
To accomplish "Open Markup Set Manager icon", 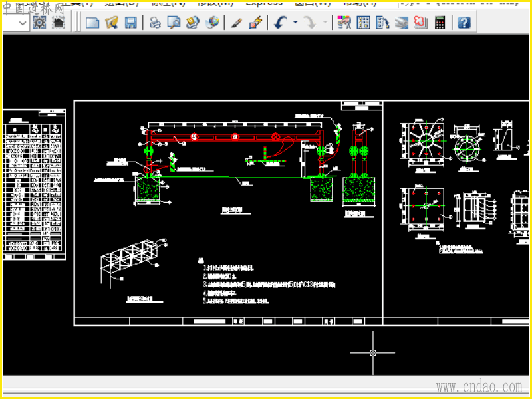I will point(420,23).
